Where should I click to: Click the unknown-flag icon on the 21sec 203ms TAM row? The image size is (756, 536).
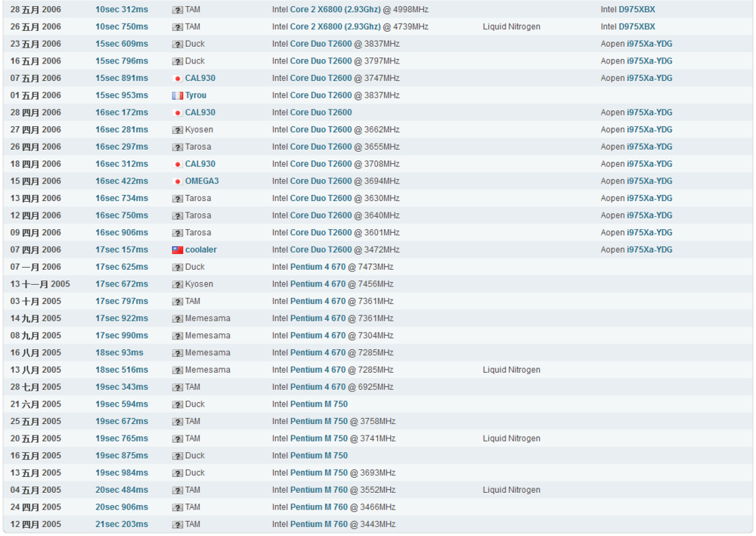pos(178,525)
